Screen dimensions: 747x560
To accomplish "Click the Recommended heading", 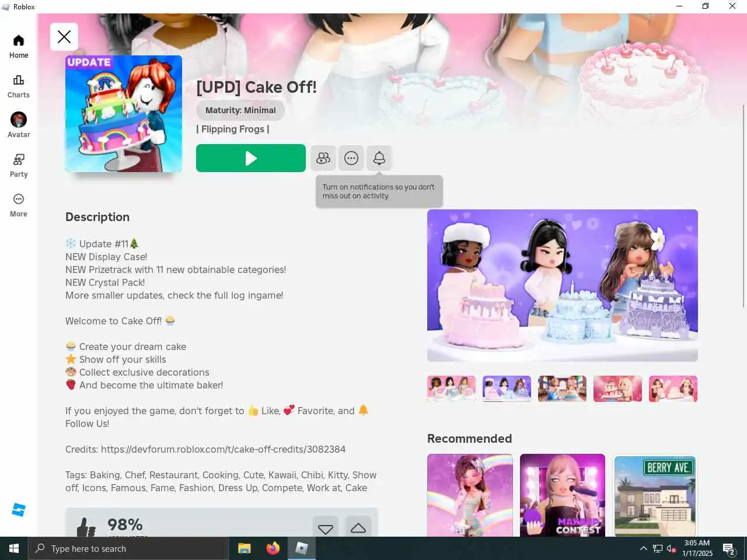I will click(469, 439).
